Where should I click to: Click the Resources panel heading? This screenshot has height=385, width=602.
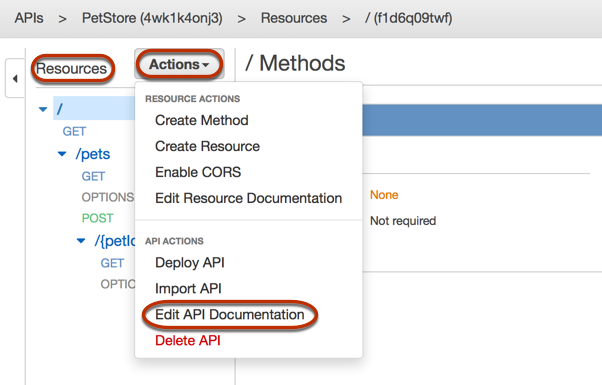pos(71,69)
